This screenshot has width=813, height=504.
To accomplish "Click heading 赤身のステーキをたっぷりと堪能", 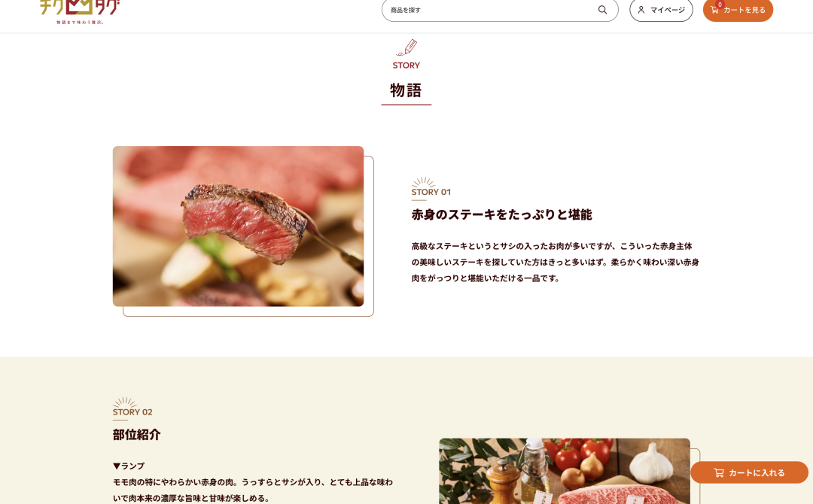I will click(x=502, y=214).
